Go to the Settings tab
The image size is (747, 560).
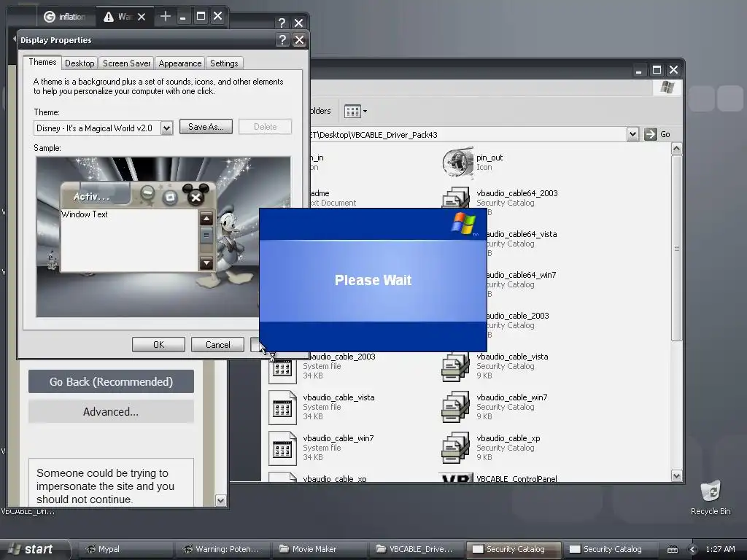point(224,63)
